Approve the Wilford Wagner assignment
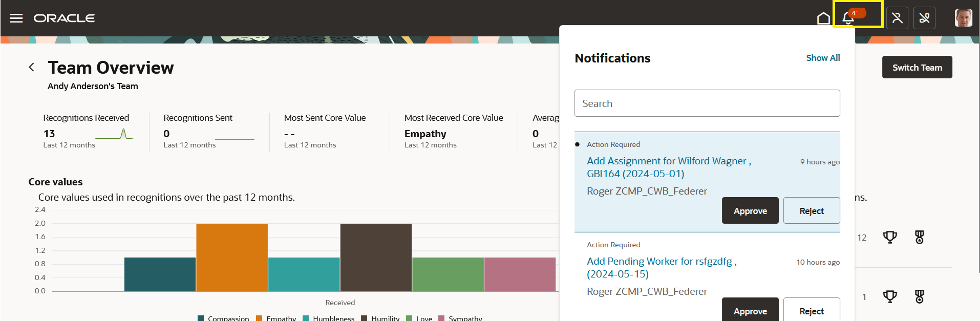 click(x=750, y=210)
